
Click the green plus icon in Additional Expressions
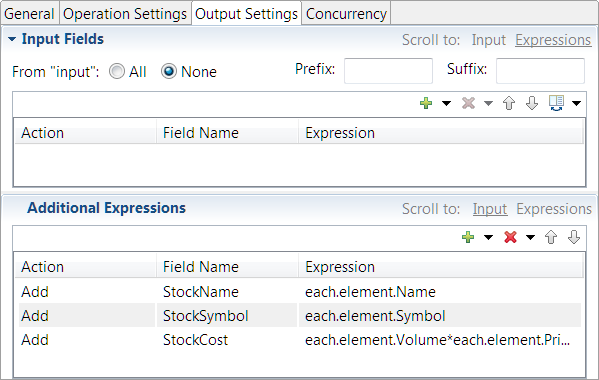tap(468, 237)
